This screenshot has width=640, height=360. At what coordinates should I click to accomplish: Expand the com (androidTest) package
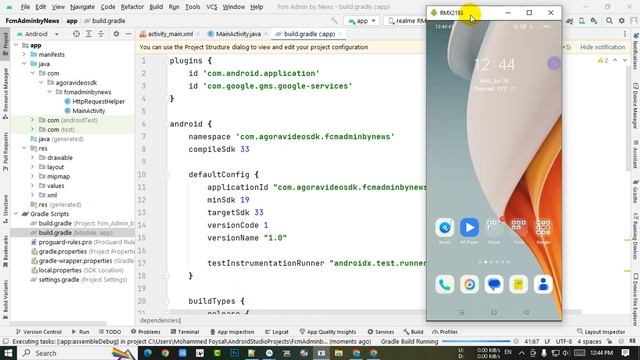pos(32,120)
